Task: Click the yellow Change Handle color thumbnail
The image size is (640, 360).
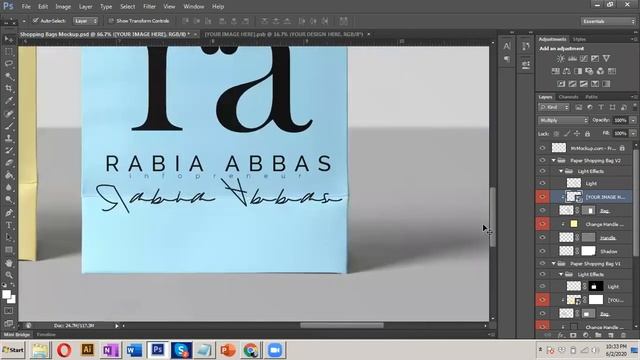Action: click(574, 224)
